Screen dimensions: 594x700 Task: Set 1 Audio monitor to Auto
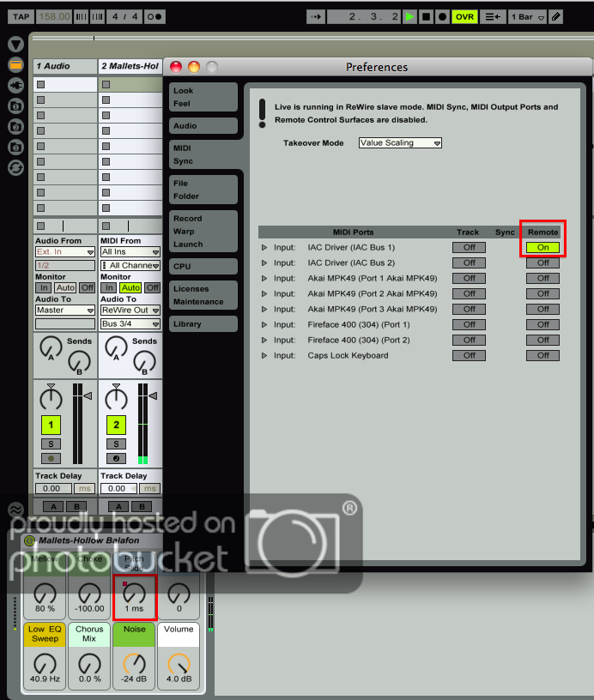pos(65,288)
